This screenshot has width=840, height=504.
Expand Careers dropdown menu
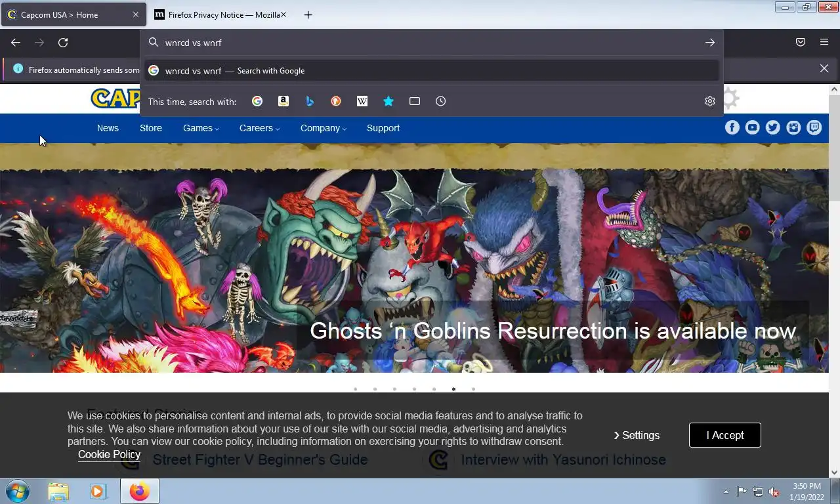[x=259, y=128]
